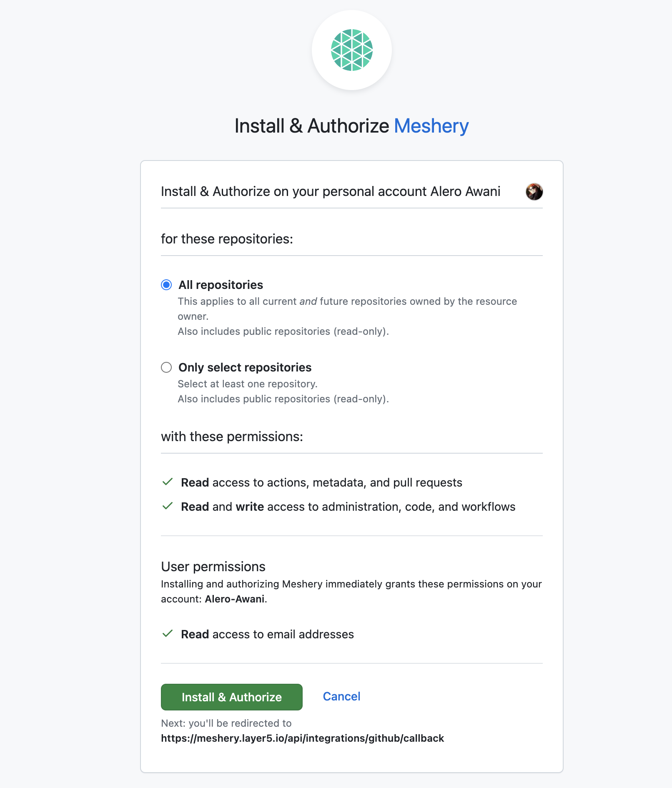The image size is (672, 788).
Task: Click the Meshery blue link in the title
Action: coord(431,125)
